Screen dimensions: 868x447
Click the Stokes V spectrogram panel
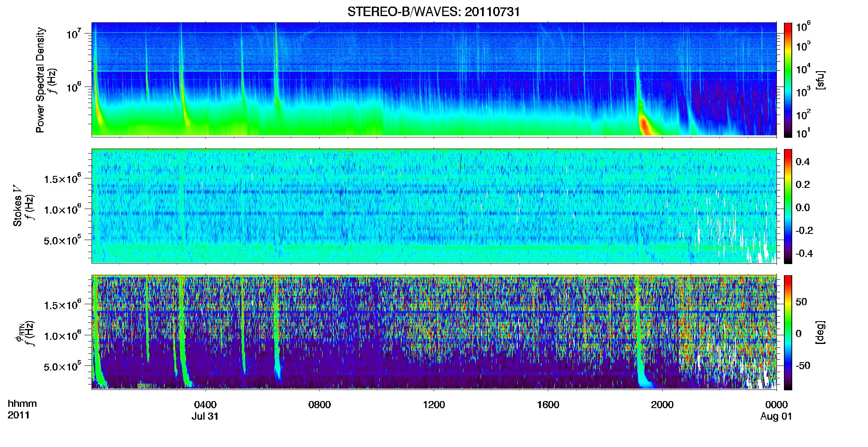[434, 206]
